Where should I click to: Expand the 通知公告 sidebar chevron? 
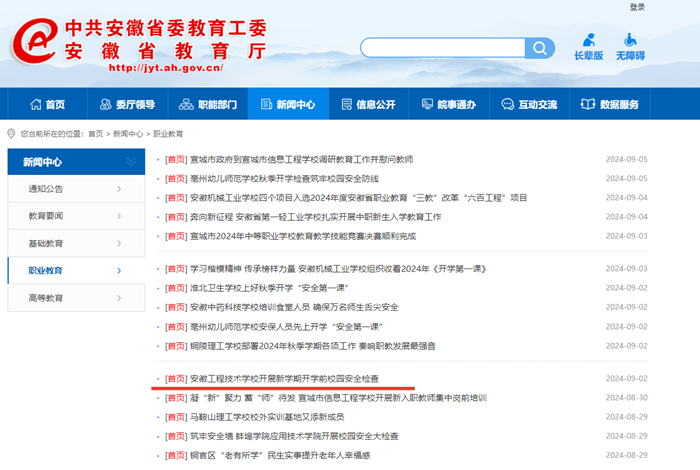[119, 189]
